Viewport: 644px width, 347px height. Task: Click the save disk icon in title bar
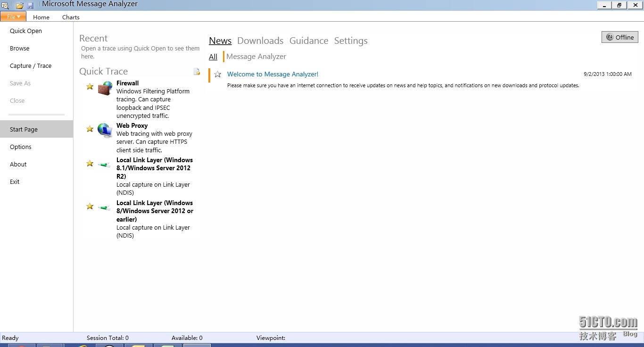[30, 6]
